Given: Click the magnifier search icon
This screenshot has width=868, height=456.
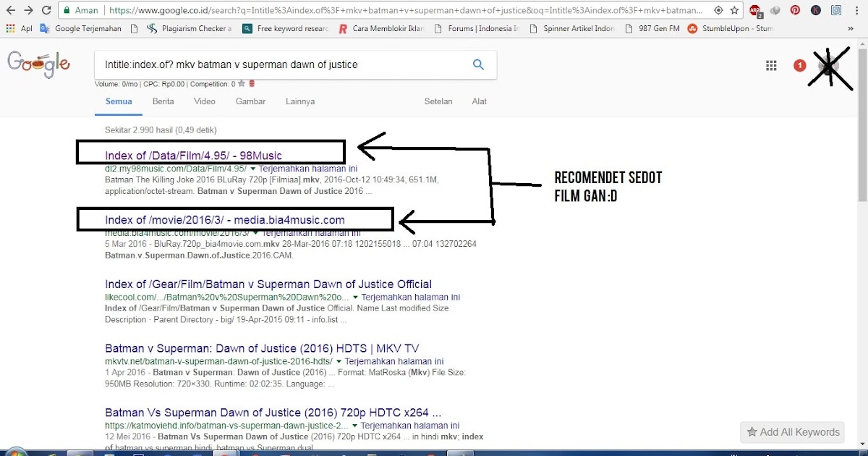Looking at the screenshot, I should (478, 64).
